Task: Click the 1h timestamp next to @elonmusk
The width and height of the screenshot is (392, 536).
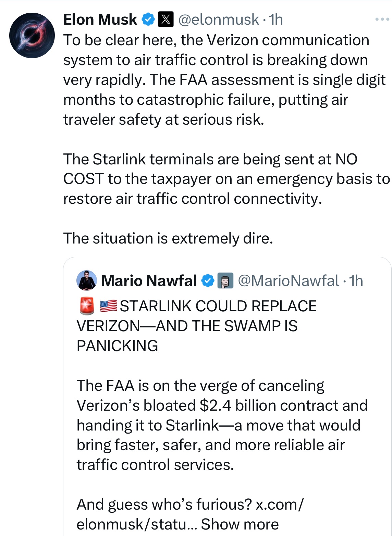Action: (x=276, y=20)
